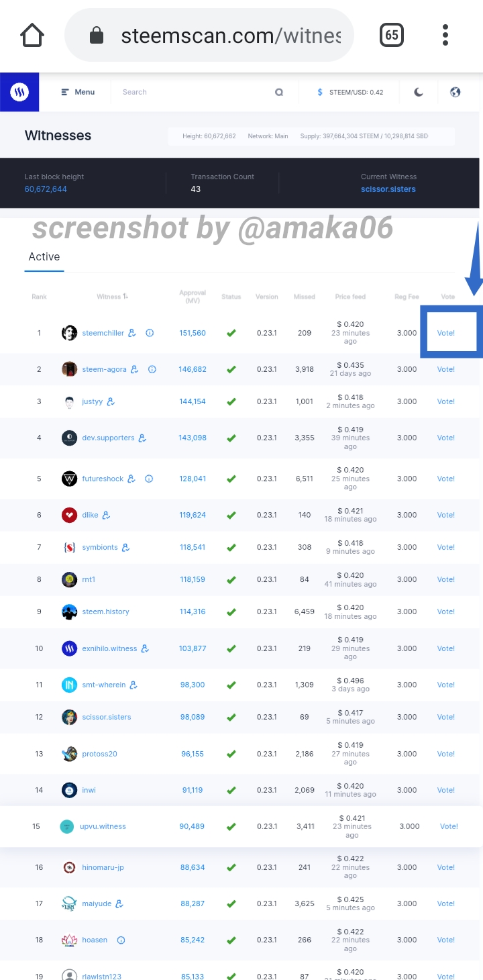Vote for the hoasen witness
The width and height of the screenshot is (483, 980).
[446, 940]
